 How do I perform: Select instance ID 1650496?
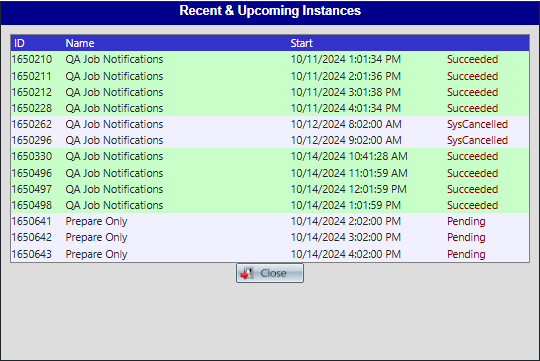pyautogui.click(x=32, y=173)
